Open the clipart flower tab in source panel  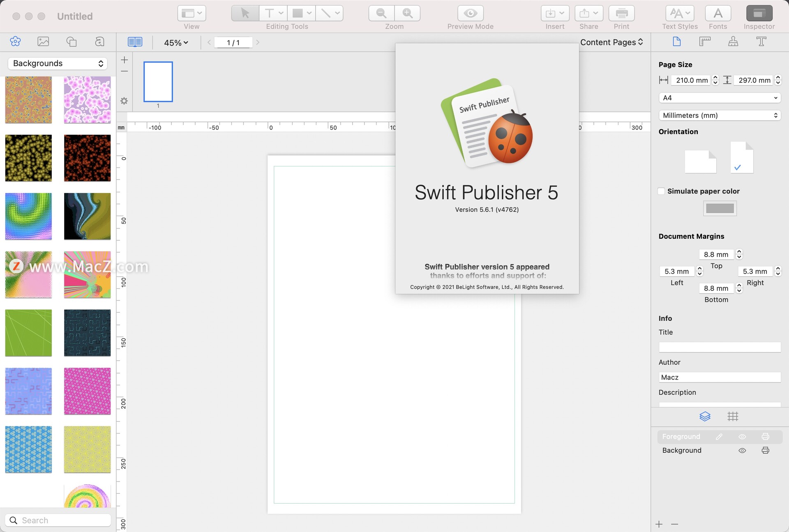point(15,41)
